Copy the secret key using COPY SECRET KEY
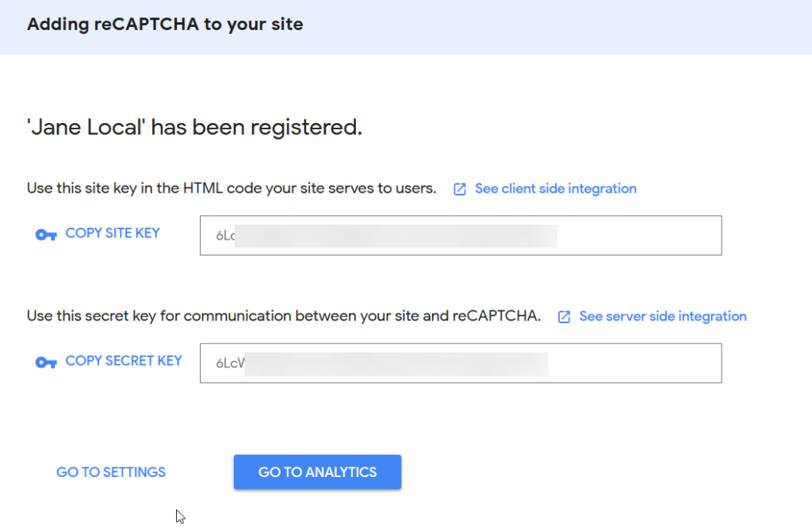Screen dimensions: 812x527 coord(123,360)
